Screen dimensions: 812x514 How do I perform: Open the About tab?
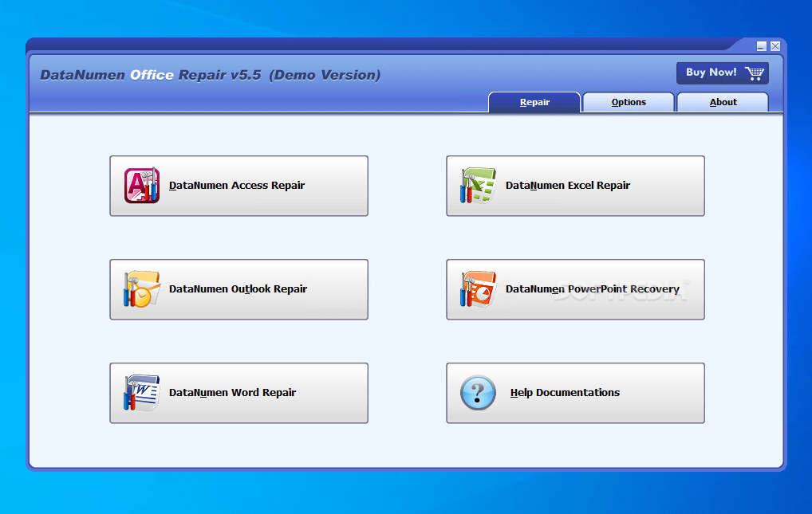click(722, 102)
